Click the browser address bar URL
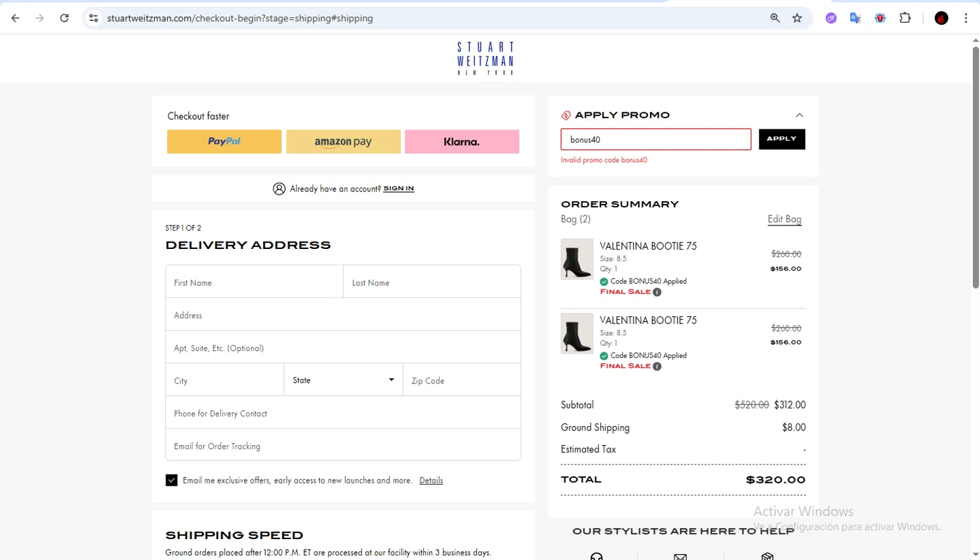This screenshot has width=980, height=560. tap(240, 18)
